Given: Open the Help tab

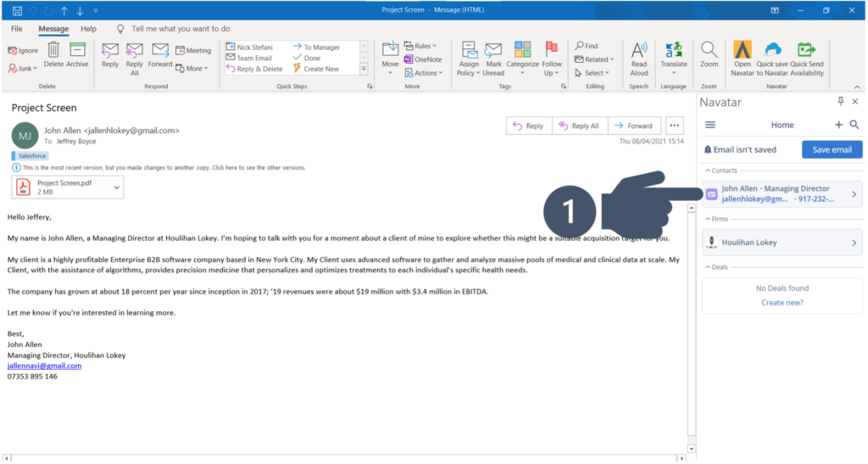Looking at the screenshot, I should (x=88, y=29).
